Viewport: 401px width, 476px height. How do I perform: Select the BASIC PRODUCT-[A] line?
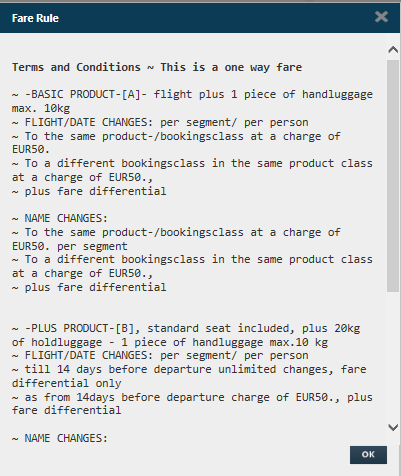192,94
